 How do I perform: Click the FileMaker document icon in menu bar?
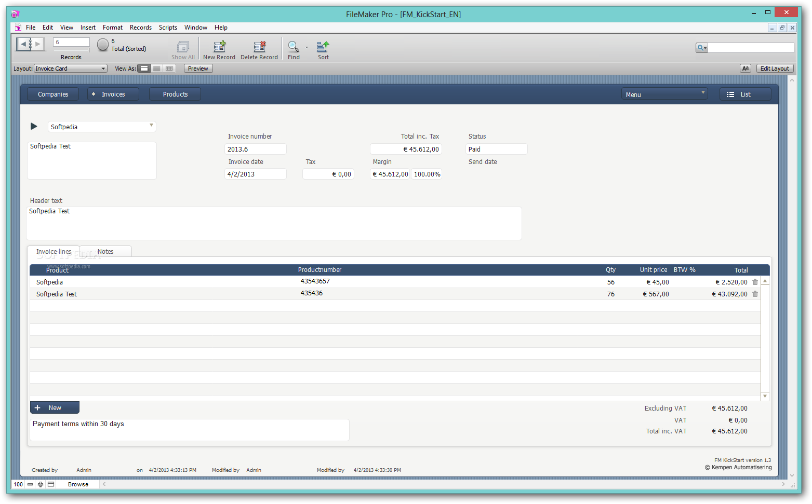pyautogui.click(x=18, y=28)
